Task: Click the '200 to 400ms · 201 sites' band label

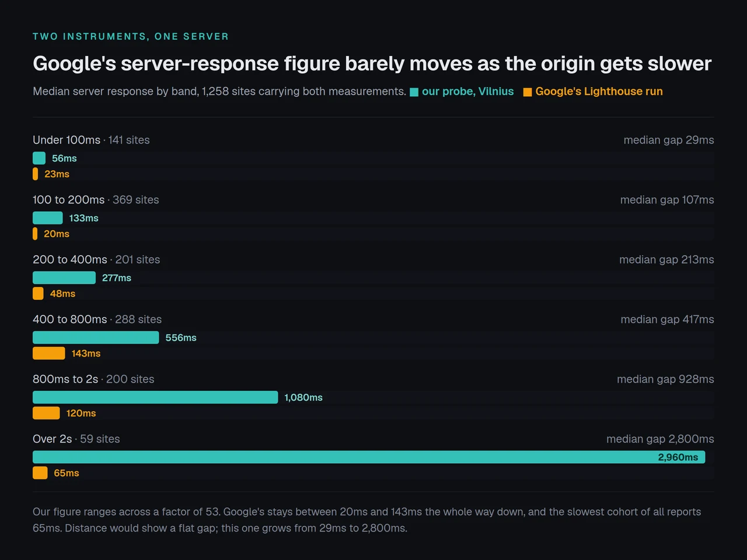Action: click(x=96, y=260)
